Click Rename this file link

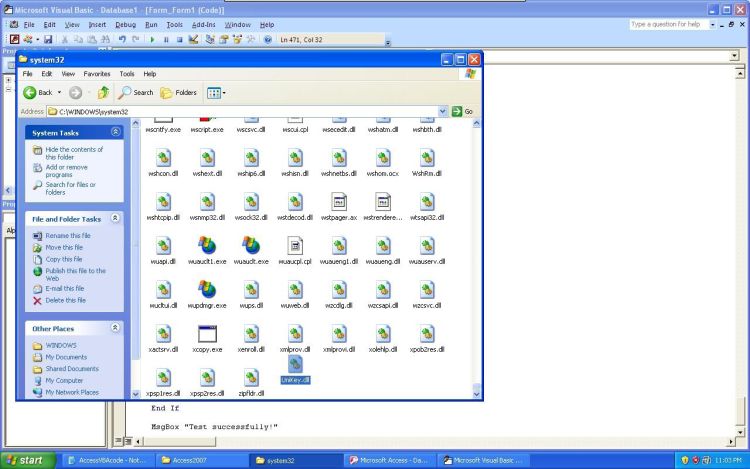(68, 235)
